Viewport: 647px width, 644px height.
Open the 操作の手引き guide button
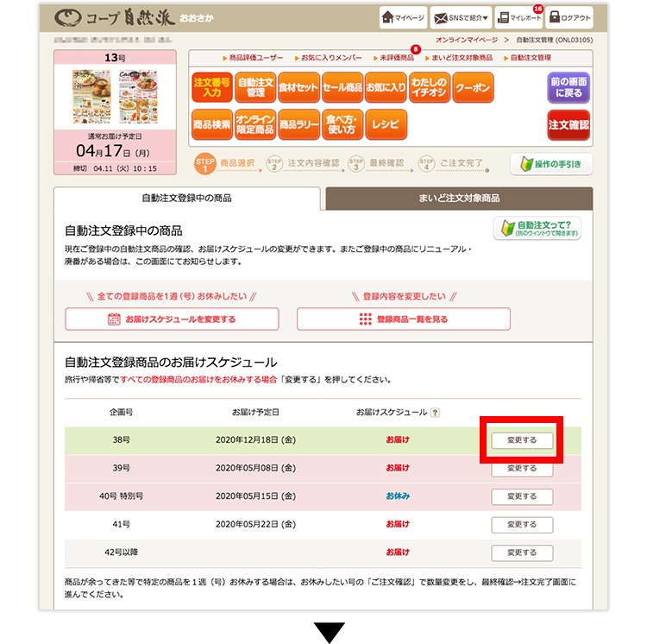tap(550, 164)
